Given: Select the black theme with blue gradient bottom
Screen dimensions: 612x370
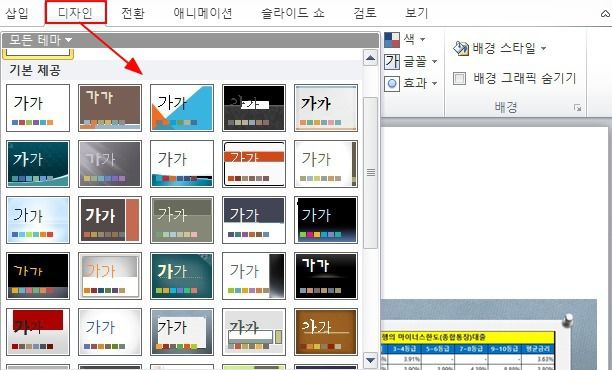Looking at the screenshot, I should (326, 220).
